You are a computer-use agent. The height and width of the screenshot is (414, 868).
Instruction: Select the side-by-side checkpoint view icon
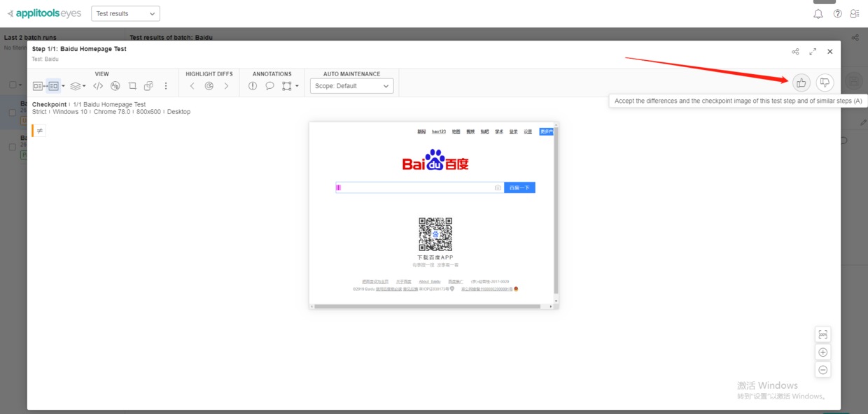coord(53,86)
